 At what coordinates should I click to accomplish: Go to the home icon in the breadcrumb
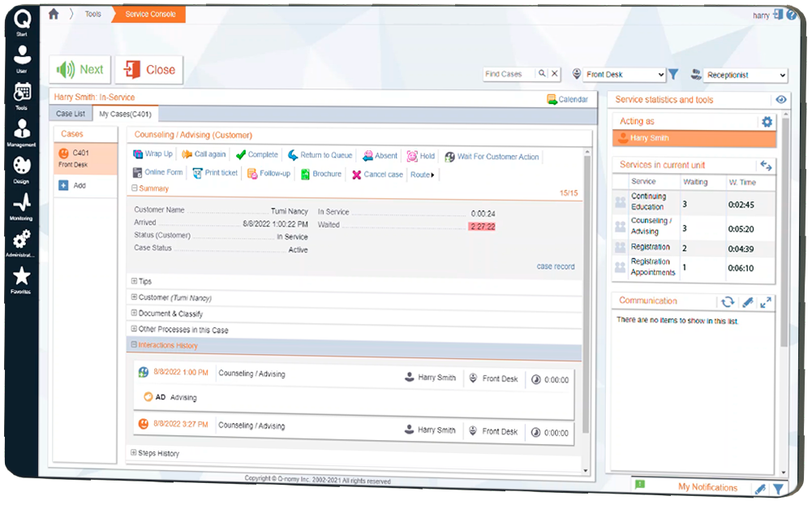(54, 14)
